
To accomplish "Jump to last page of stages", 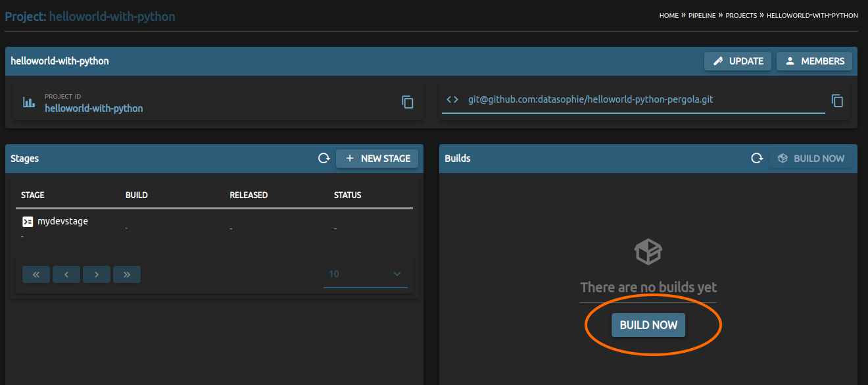I will click(x=127, y=274).
